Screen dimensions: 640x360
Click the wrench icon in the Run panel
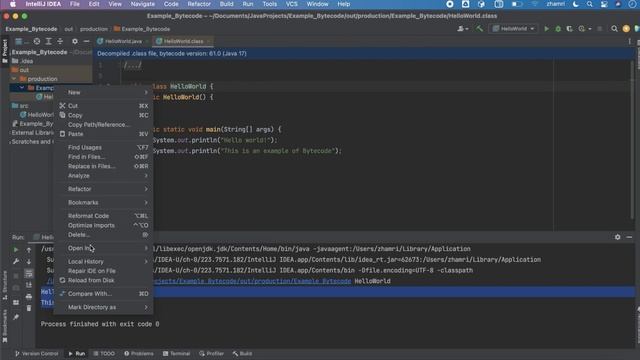pyautogui.click(x=16, y=262)
